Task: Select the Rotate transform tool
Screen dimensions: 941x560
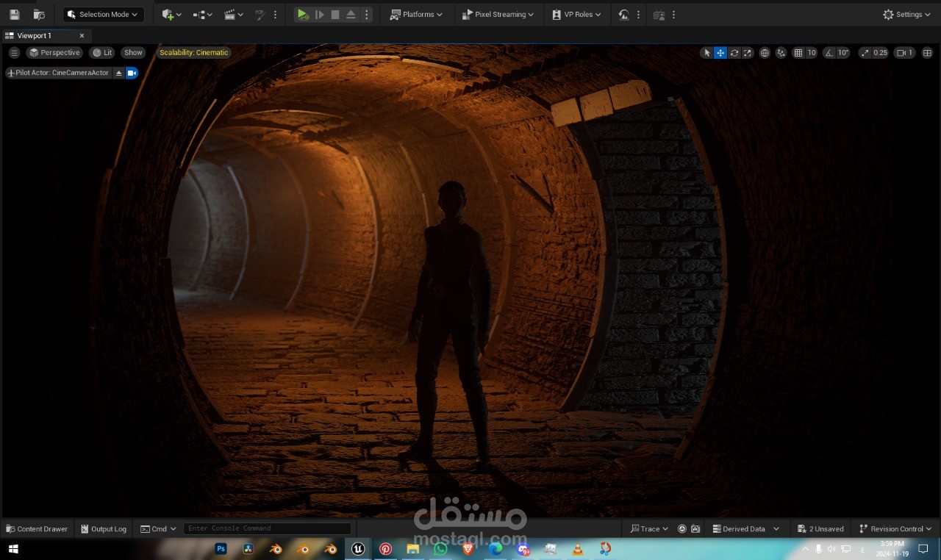Action: (x=734, y=53)
